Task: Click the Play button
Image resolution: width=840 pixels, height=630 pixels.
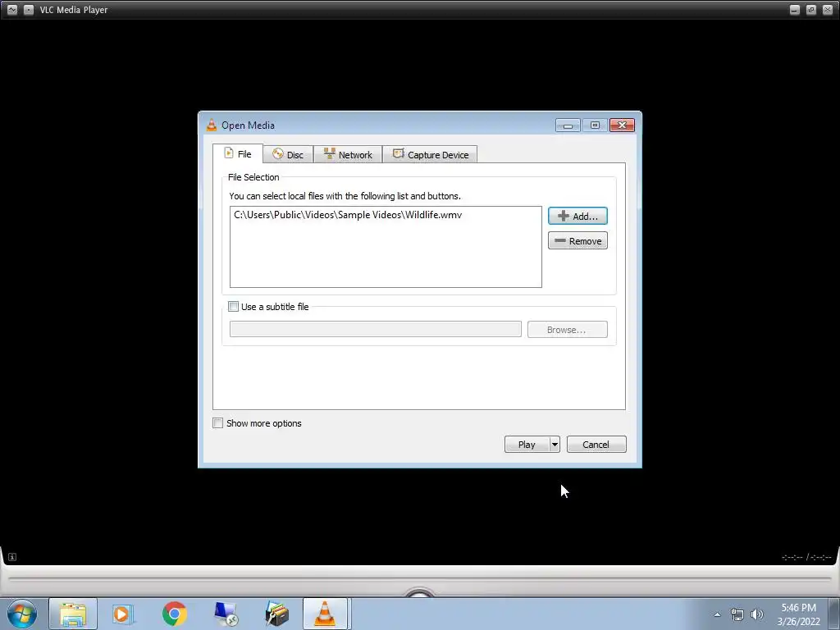Action: pyautogui.click(x=527, y=444)
